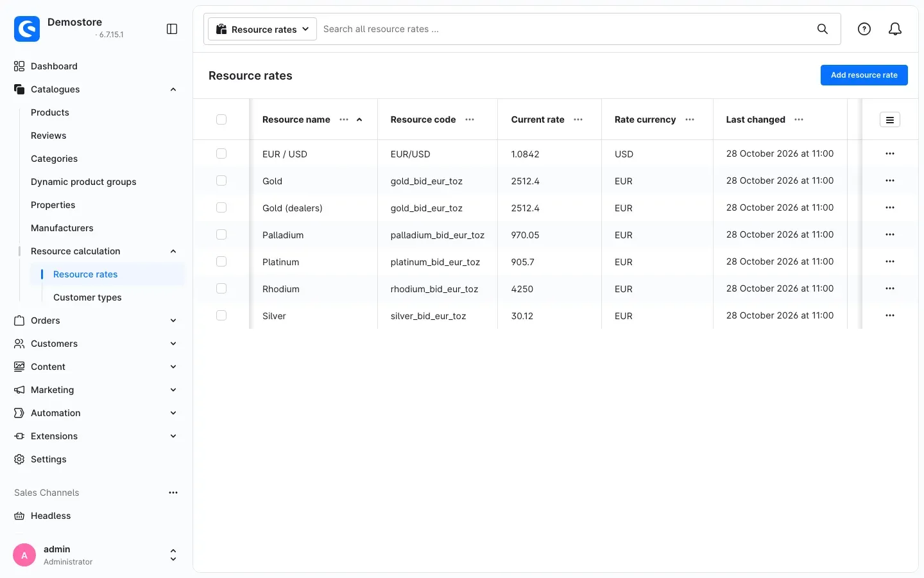Open Resource code column options

point(470,119)
